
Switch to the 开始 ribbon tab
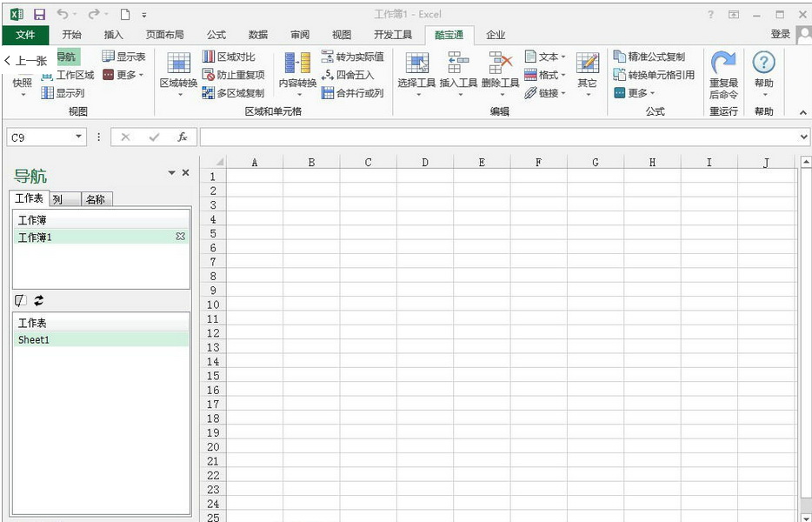pos(71,35)
